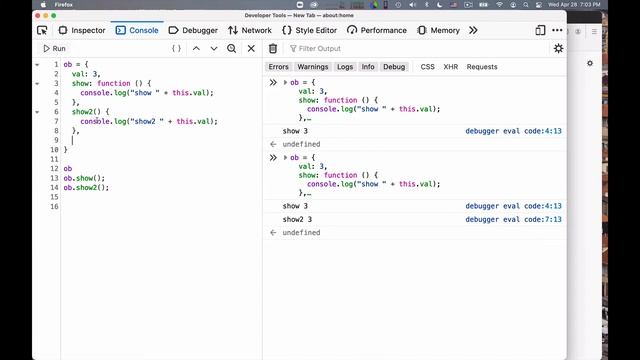Open the devtools three-dot options menu

click(x=557, y=30)
